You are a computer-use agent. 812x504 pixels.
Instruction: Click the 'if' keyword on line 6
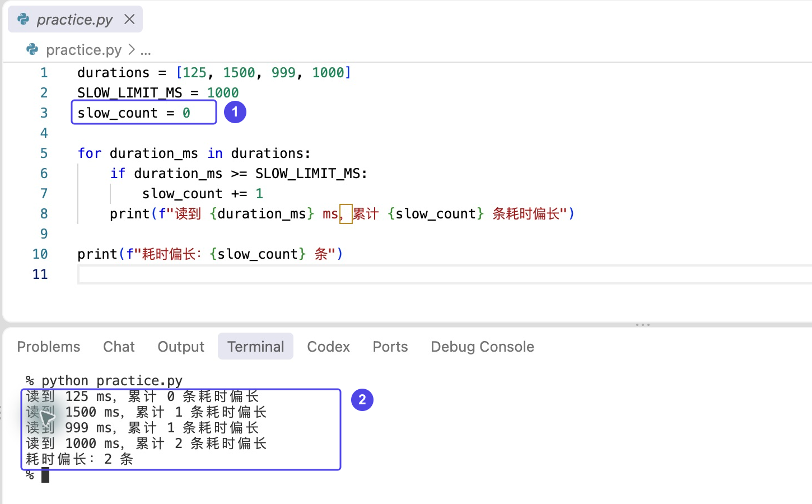[x=118, y=174]
